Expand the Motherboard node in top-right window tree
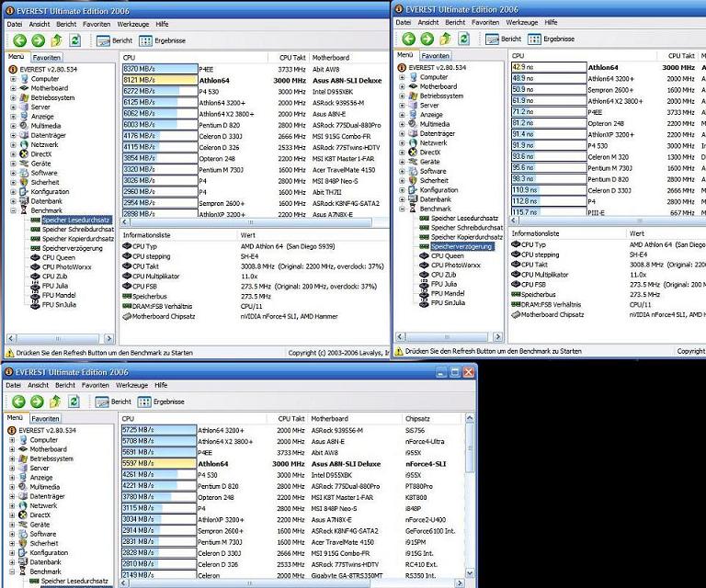Viewport: 706px width, 588px height. 402,86
